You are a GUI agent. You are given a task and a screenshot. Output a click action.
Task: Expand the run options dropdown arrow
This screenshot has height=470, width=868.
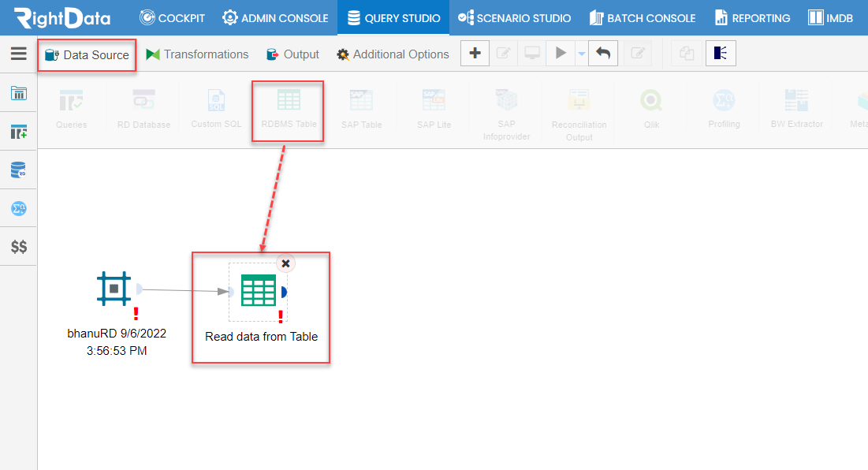tap(581, 54)
